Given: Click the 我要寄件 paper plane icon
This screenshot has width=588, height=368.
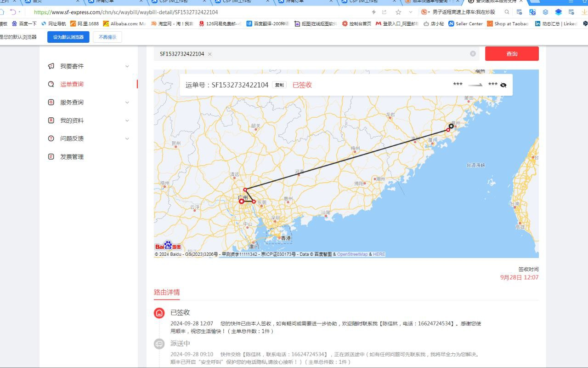Looking at the screenshot, I should coord(51,66).
